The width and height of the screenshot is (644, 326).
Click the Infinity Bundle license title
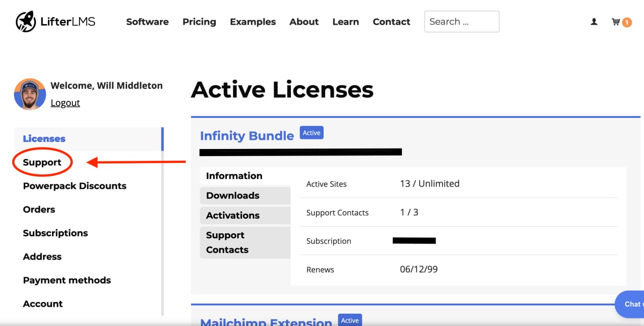[x=247, y=136]
